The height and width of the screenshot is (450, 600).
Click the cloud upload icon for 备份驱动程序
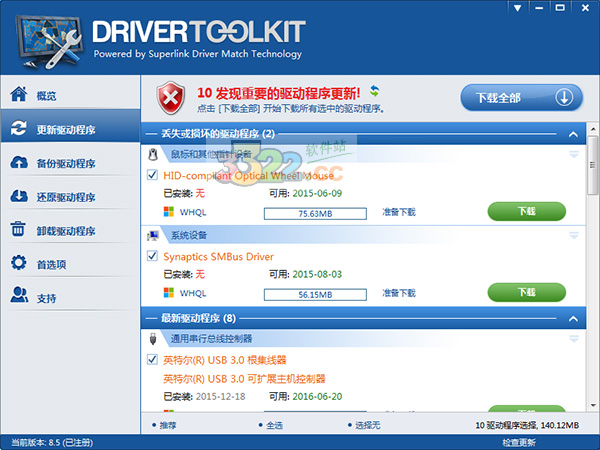[19, 162]
